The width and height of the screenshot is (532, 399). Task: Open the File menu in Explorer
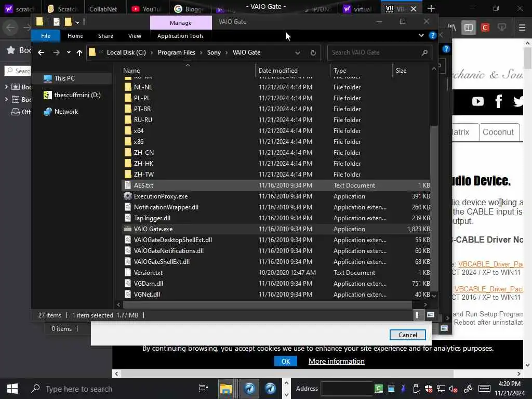tap(46, 36)
